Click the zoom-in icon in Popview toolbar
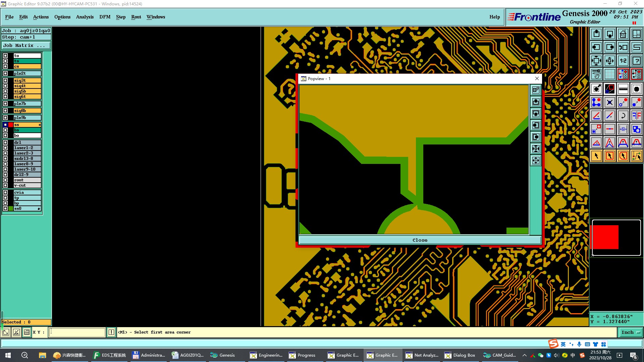The height and width of the screenshot is (362, 644). (x=536, y=149)
